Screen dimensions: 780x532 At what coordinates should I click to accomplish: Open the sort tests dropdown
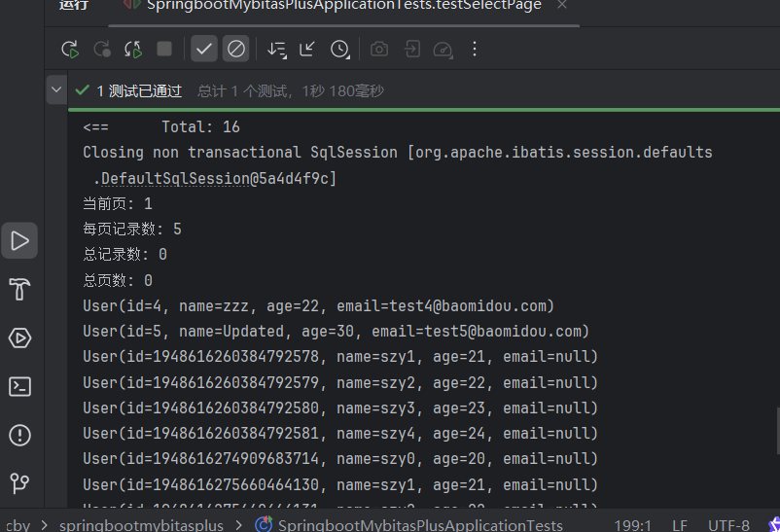[x=276, y=50]
